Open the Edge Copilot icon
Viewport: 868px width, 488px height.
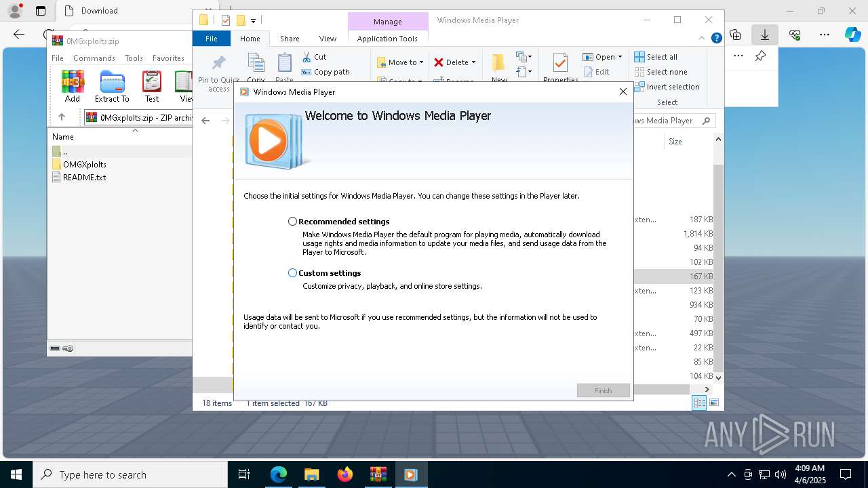[852, 35]
